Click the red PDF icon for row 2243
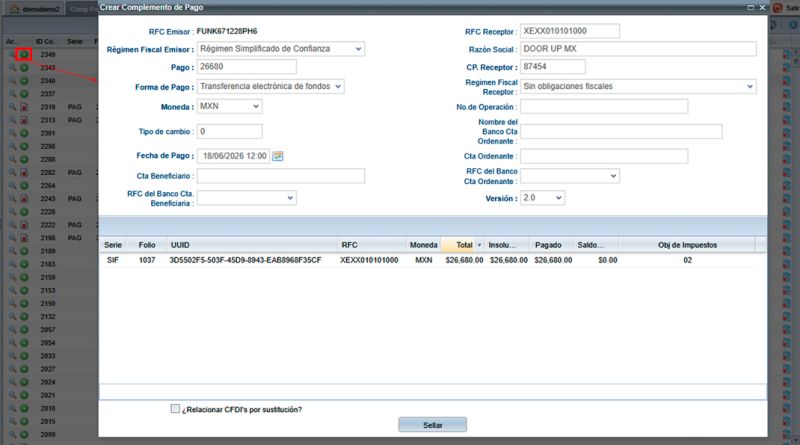 (x=24, y=199)
